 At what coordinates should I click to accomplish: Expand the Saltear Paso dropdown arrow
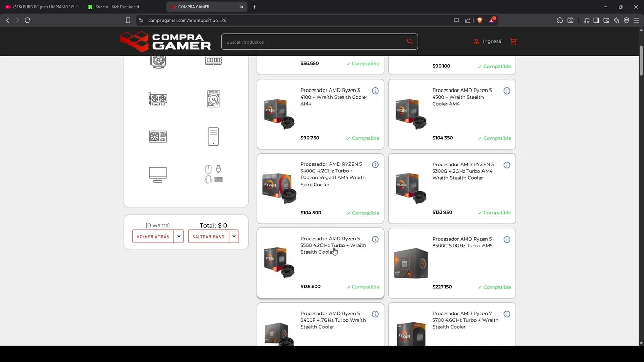[234, 236]
